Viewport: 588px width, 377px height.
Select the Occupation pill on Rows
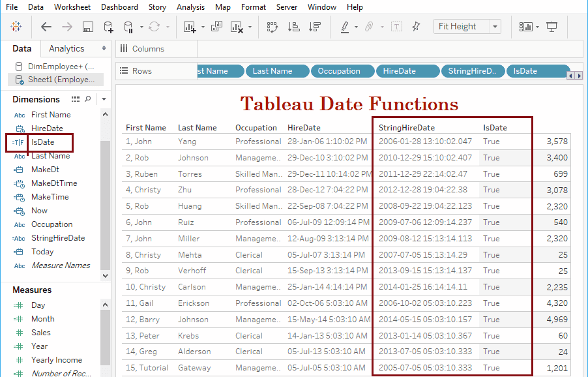pyautogui.click(x=343, y=71)
